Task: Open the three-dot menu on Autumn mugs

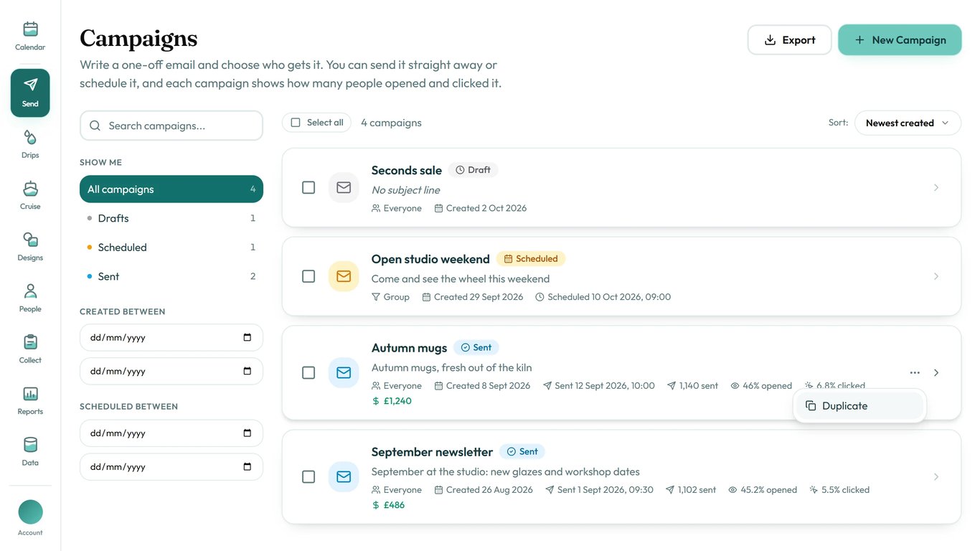Action: tap(915, 372)
